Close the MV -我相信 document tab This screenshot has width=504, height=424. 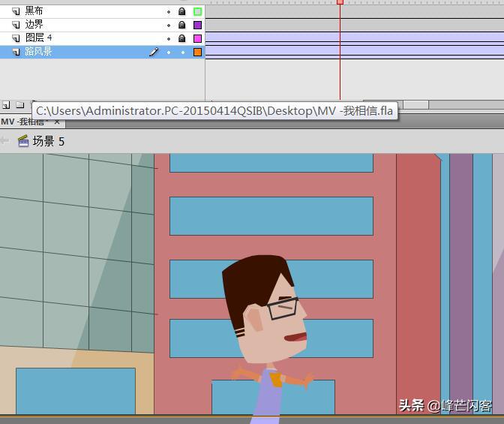point(57,122)
